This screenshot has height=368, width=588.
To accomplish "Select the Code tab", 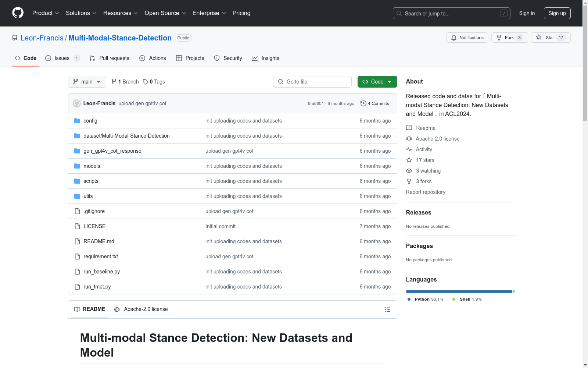I will (25, 58).
